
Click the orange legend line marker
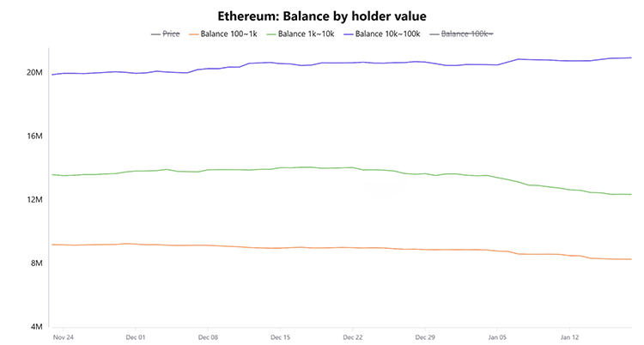[x=190, y=33]
